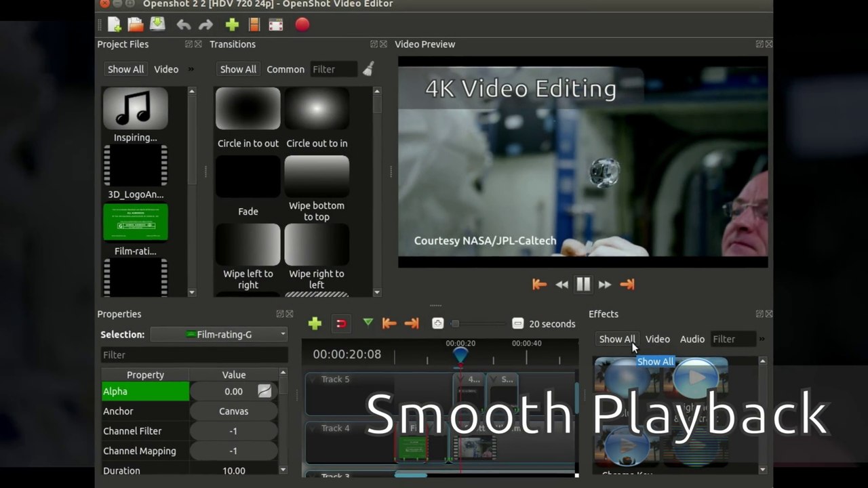This screenshot has width=868, height=488.
Task: Choose the Wipe bottom to top transition
Action: click(317, 177)
